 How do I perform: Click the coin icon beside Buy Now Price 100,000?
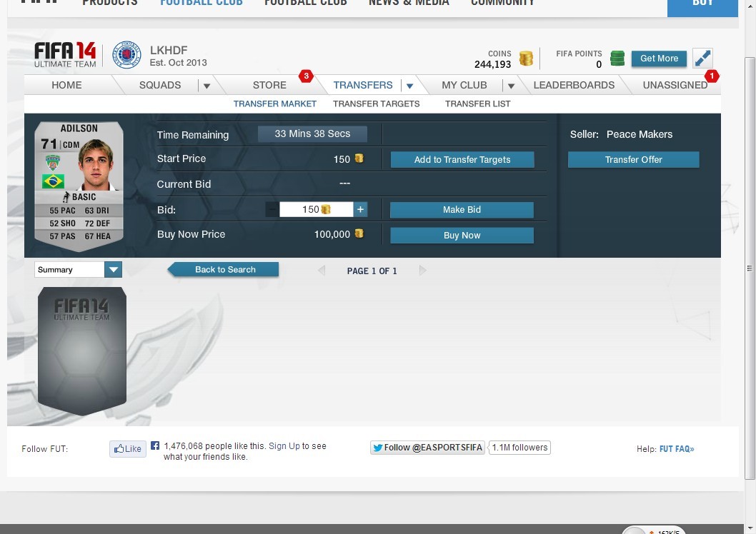pyautogui.click(x=359, y=233)
